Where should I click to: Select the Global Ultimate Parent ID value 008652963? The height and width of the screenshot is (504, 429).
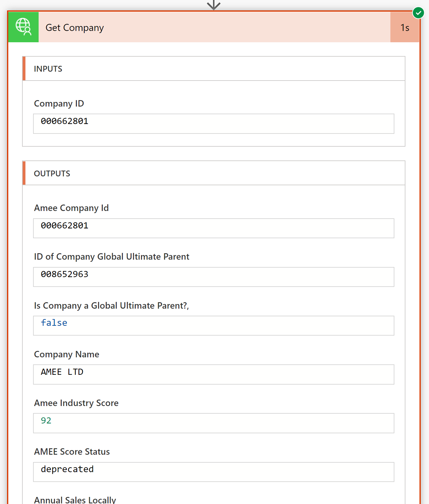pyautogui.click(x=64, y=274)
